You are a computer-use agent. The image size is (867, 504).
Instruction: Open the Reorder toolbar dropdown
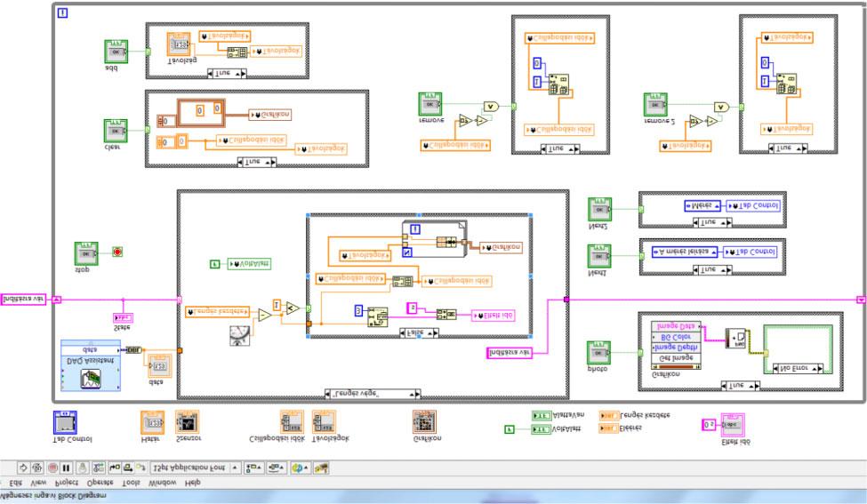click(300, 468)
